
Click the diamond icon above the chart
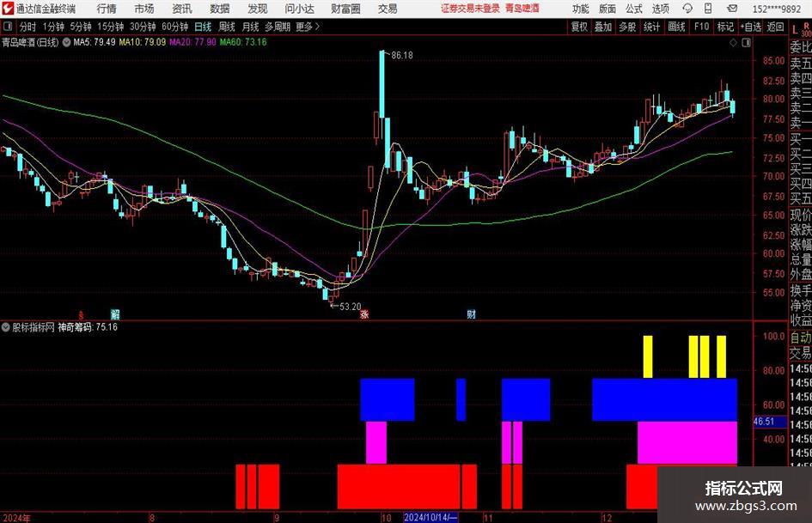click(733, 43)
